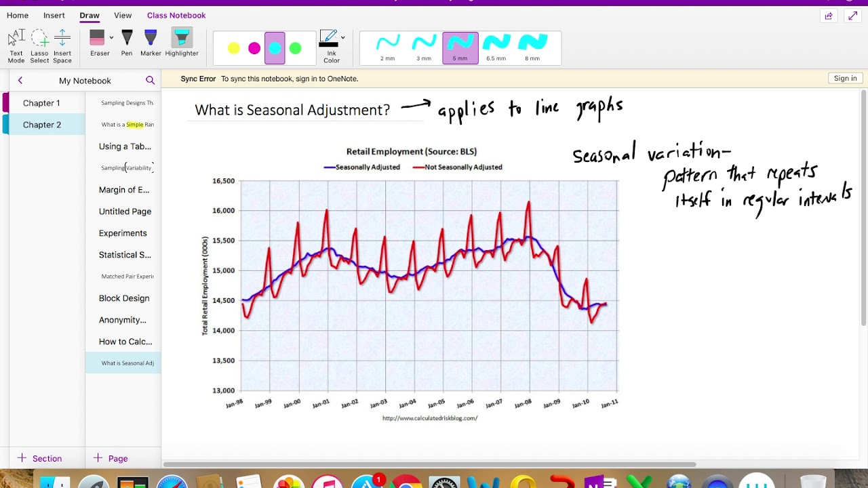Open the 'What is a Simple Ran' page
Viewport: 868px width, 488px height.
point(123,125)
